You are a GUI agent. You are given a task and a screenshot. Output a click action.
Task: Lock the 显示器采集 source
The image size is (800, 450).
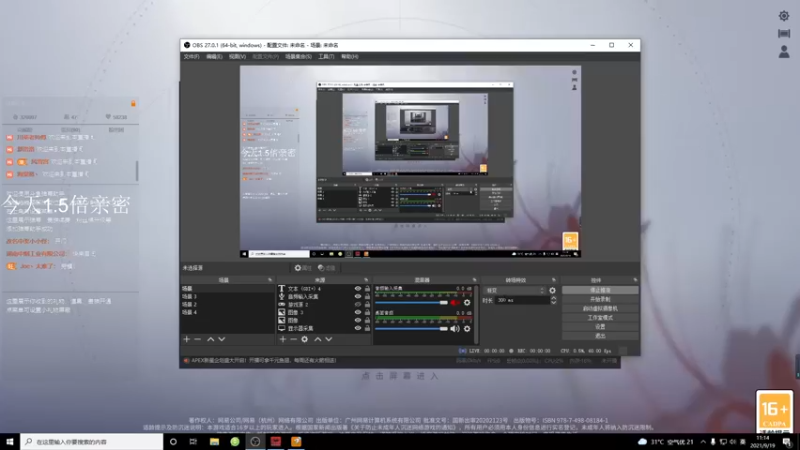367,328
